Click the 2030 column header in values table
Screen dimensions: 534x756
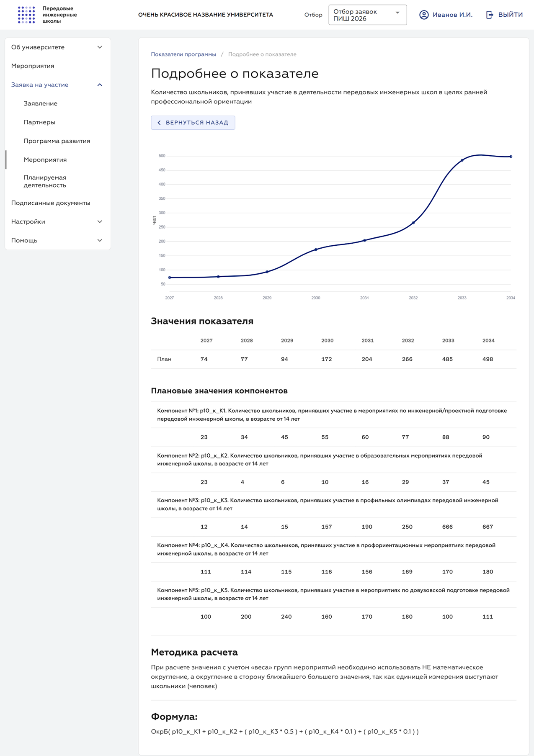328,341
